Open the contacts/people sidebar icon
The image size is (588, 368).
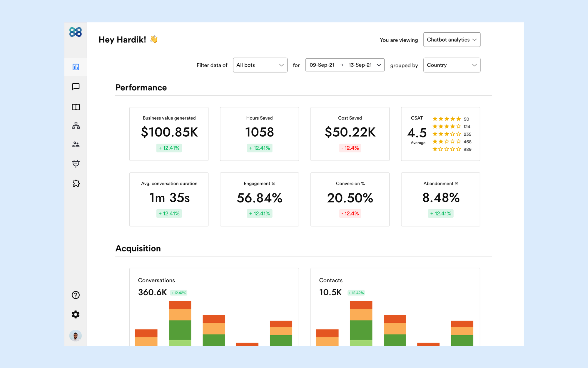click(76, 144)
